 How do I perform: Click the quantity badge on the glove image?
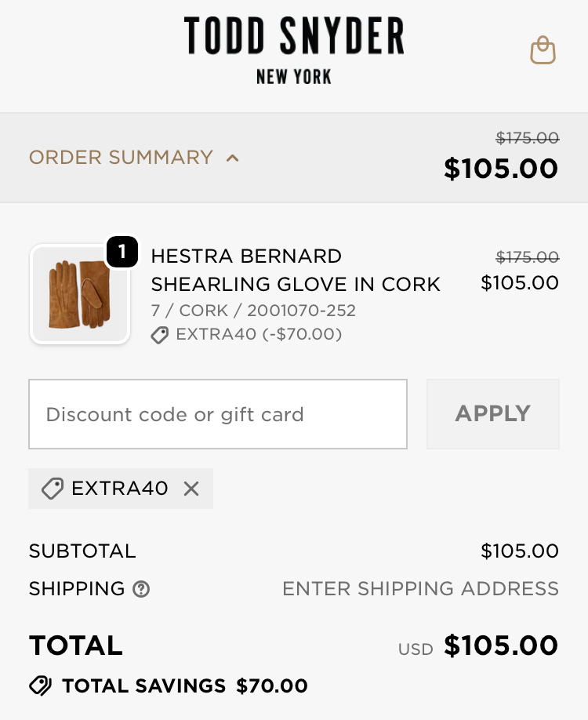122,252
